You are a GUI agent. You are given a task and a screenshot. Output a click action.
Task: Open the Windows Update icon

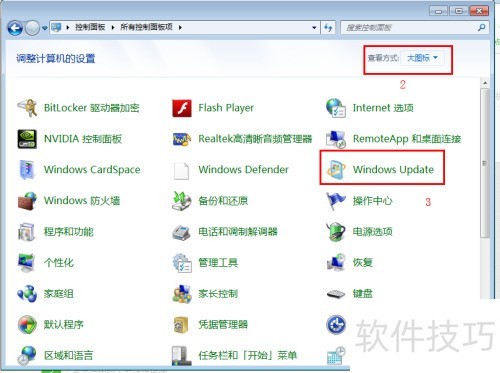[x=336, y=170]
